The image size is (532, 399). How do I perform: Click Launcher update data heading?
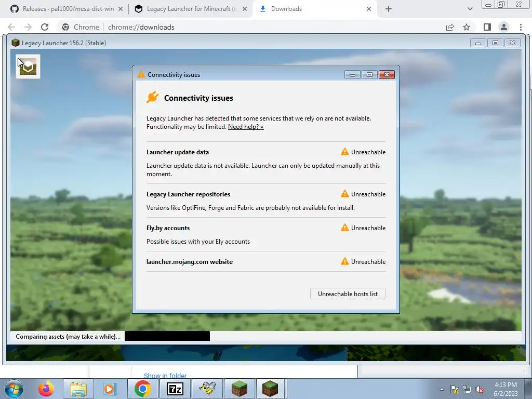178,152
